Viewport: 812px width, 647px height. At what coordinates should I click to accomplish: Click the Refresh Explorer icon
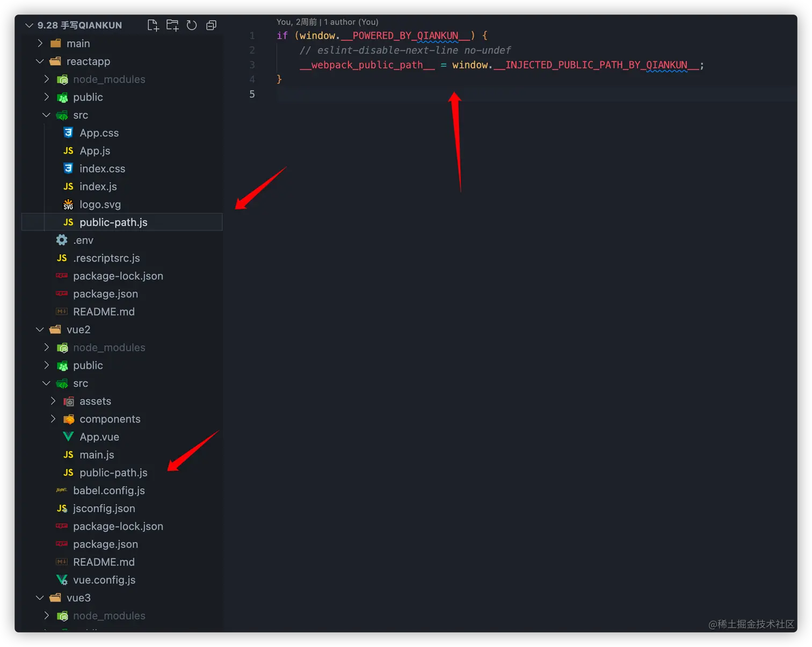pyautogui.click(x=192, y=25)
